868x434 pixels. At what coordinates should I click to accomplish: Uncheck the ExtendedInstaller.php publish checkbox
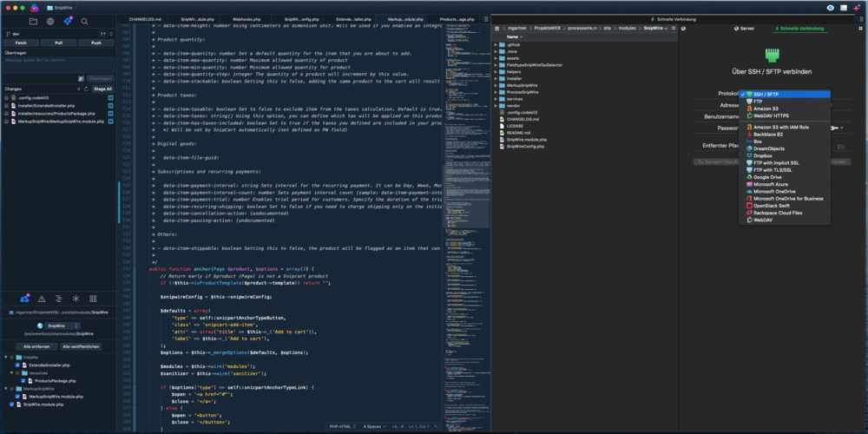17,365
